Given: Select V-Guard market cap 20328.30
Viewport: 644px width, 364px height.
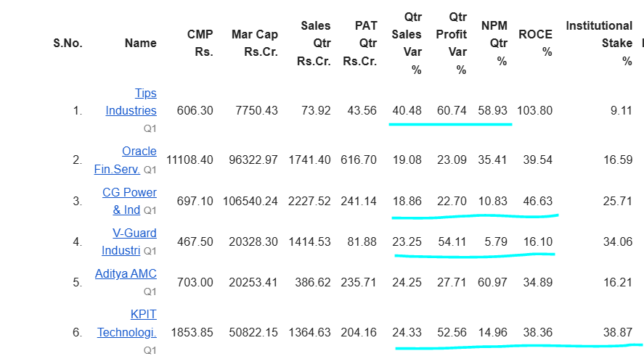Looking at the screenshot, I should (x=253, y=242).
